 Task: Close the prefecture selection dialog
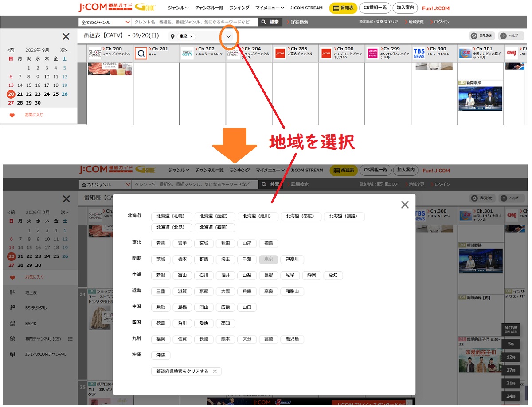pos(404,205)
